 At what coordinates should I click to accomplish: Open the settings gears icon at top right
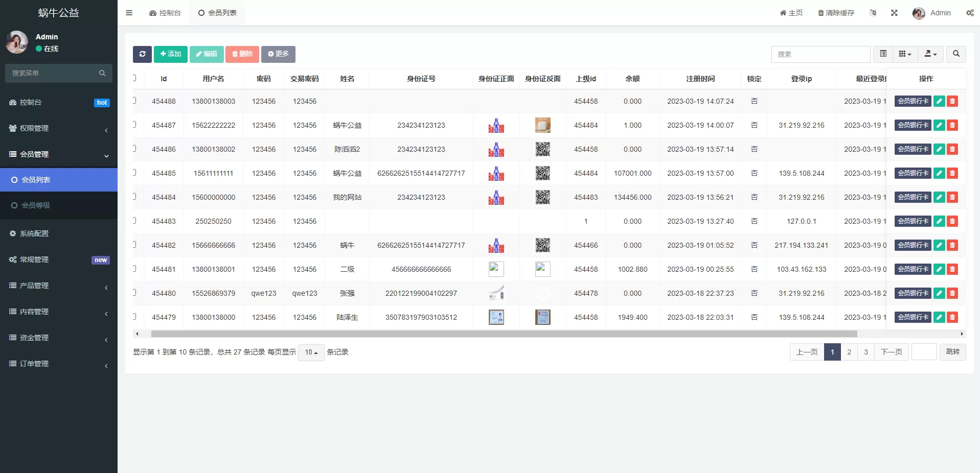[969, 13]
